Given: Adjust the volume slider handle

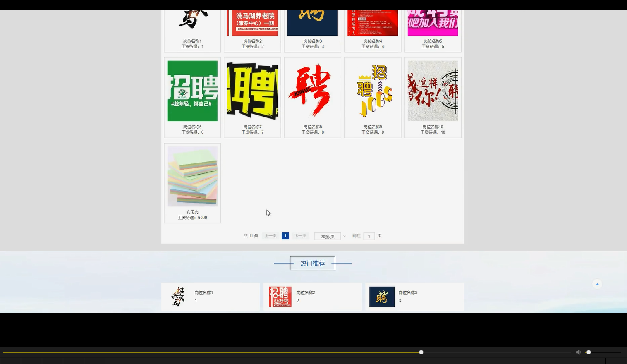Looking at the screenshot, I should coord(589,352).
